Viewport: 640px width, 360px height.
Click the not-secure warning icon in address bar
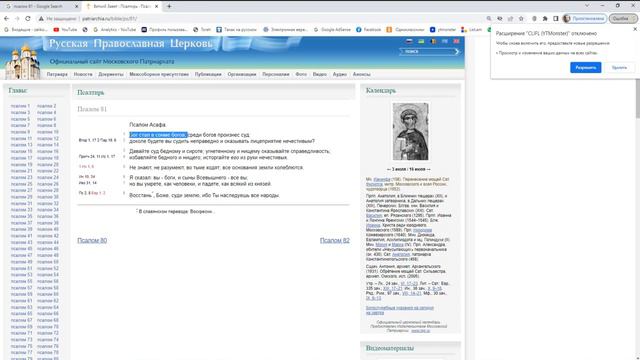click(41, 18)
